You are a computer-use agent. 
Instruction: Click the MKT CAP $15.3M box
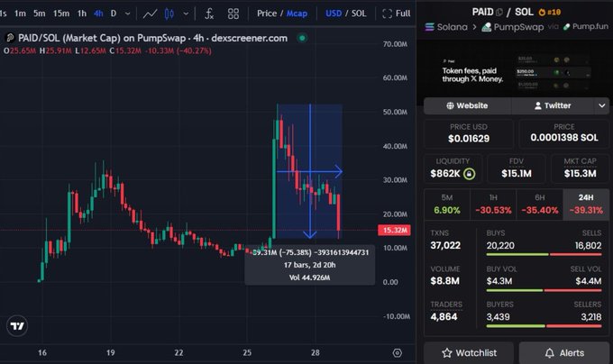pos(580,168)
